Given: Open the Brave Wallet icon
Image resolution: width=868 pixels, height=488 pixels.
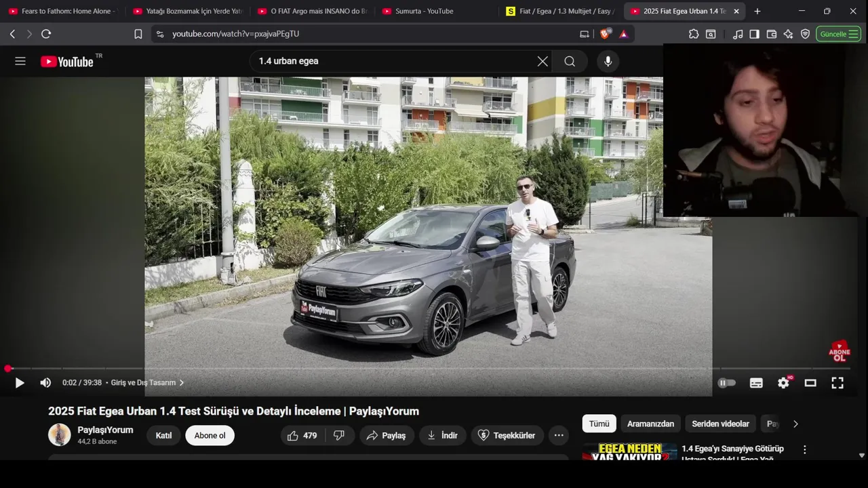Looking at the screenshot, I should point(771,34).
